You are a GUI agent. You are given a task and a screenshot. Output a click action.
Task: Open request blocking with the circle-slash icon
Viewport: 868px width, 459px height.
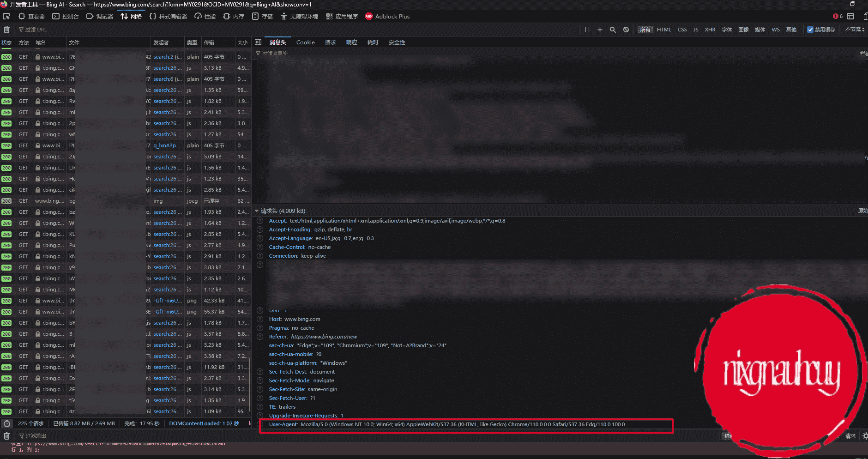(x=626, y=30)
